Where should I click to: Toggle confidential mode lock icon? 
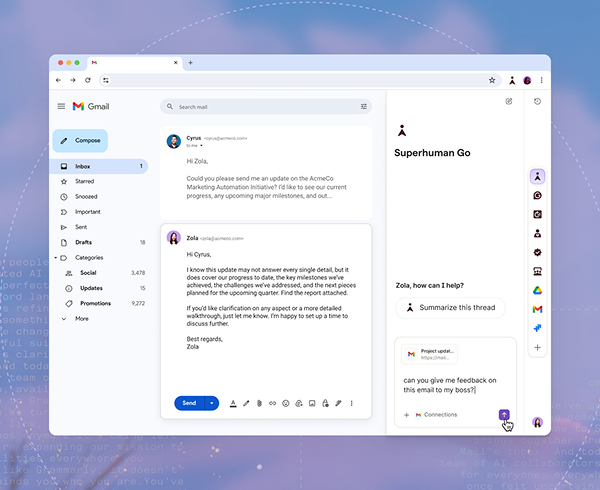(325, 403)
